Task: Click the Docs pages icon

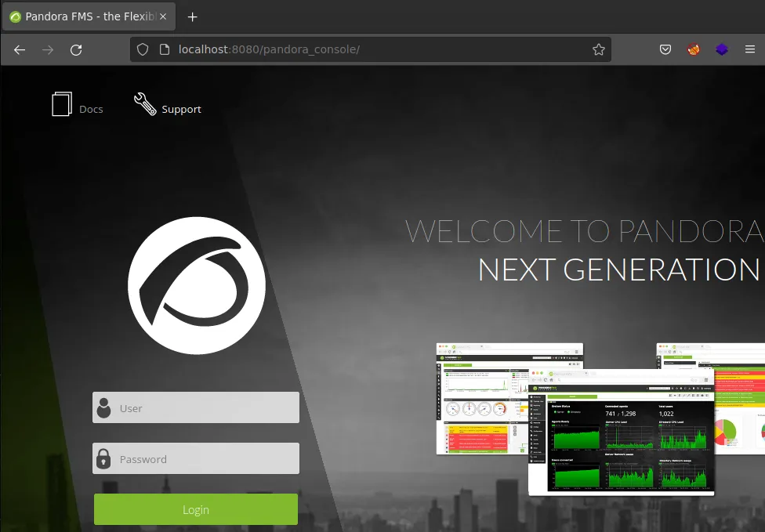Action: (x=62, y=104)
